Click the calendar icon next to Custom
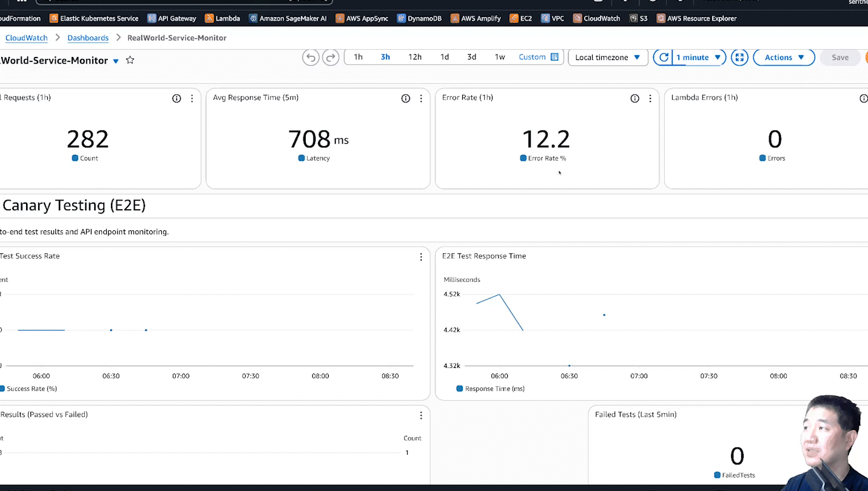 pos(554,57)
